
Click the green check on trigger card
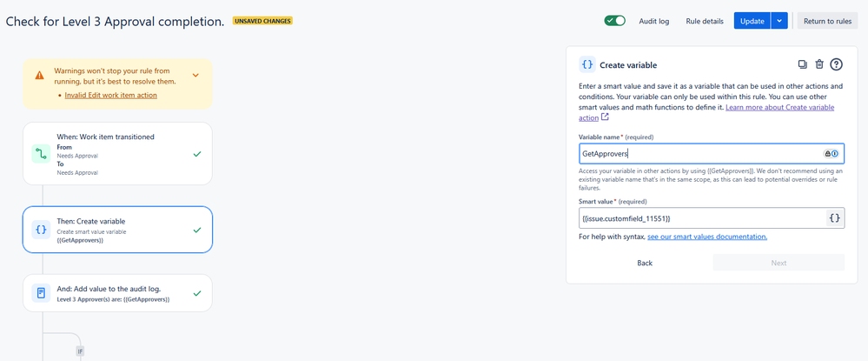[197, 154]
